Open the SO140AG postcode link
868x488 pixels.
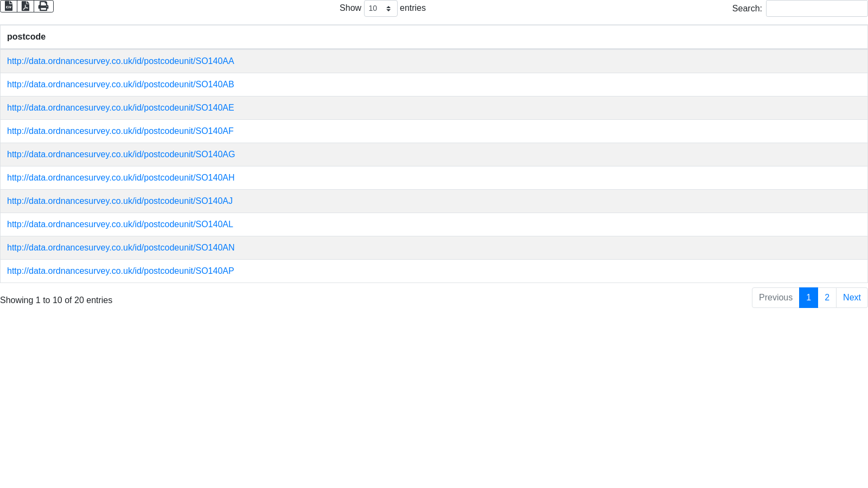tap(121, 155)
